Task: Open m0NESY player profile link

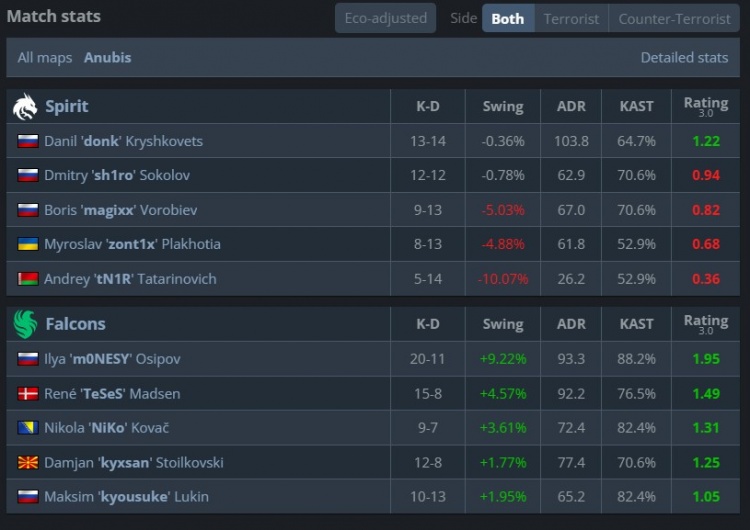Action: tap(112, 359)
